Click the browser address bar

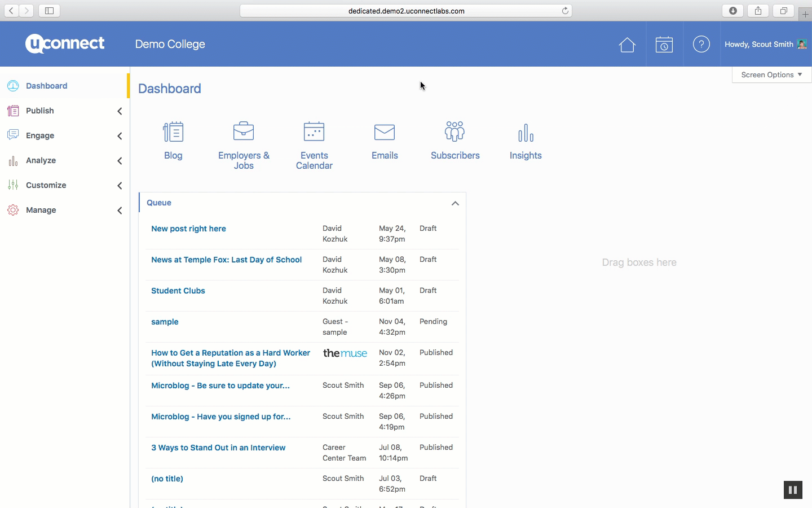coord(406,11)
